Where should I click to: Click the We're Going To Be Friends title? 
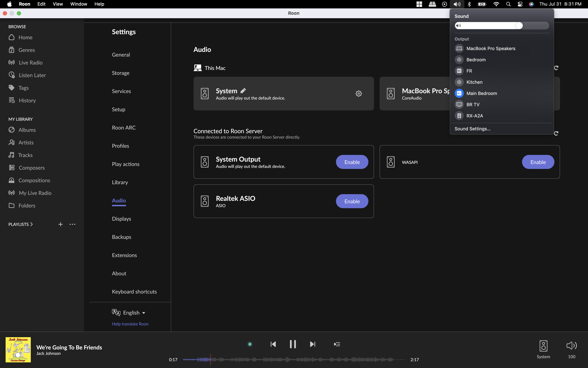pyautogui.click(x=69, y=347)
